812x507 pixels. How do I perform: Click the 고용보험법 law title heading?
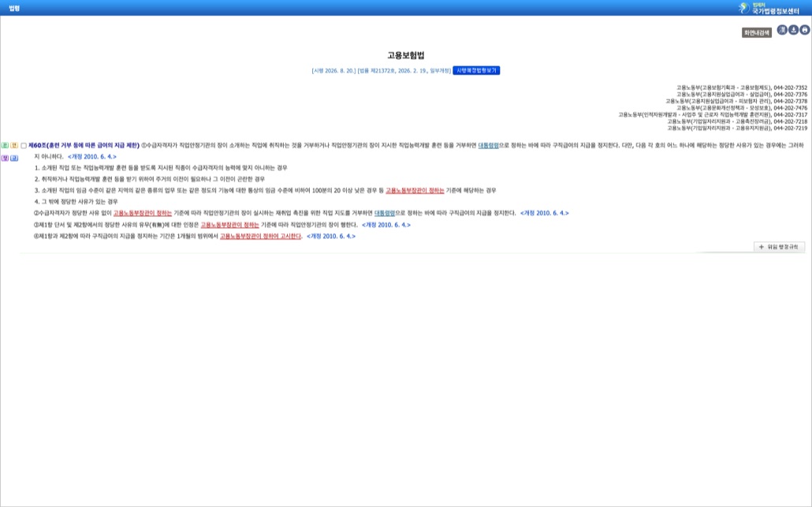click(x=406, y=55)
